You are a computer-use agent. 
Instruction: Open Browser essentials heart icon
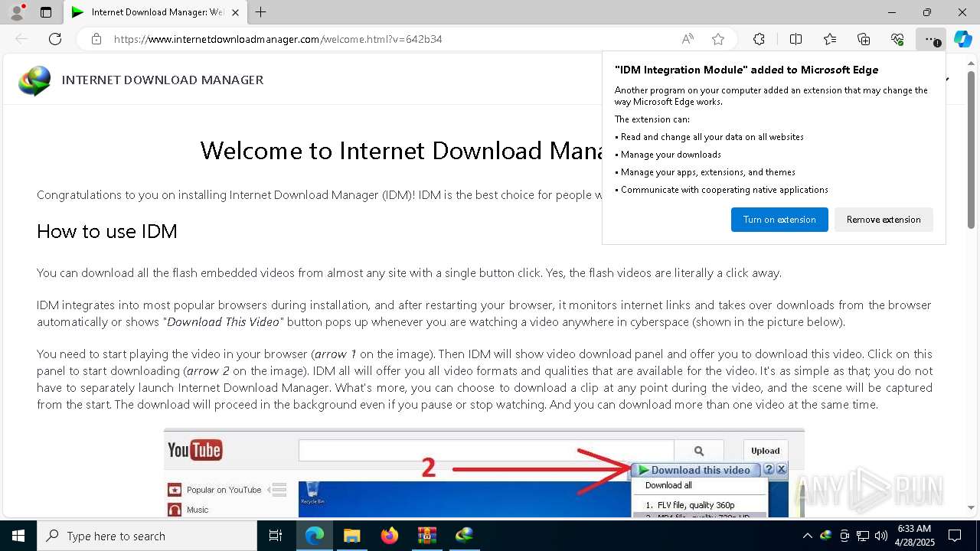coord(897,39)
